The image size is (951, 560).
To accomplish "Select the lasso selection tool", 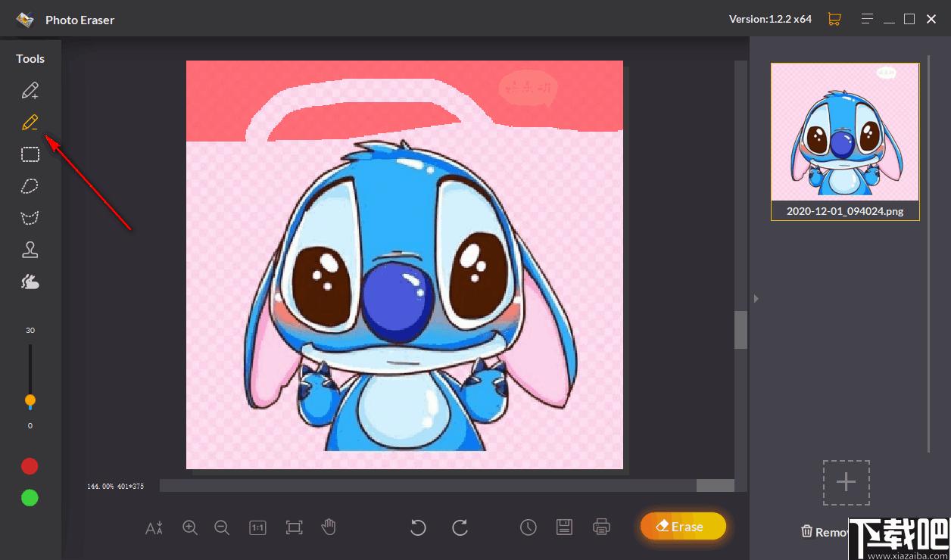I will tap(30, 186).
